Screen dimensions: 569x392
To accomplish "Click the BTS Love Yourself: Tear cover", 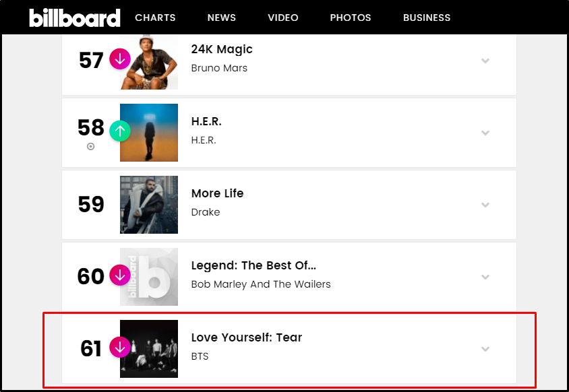I will [x=150, y=349].
